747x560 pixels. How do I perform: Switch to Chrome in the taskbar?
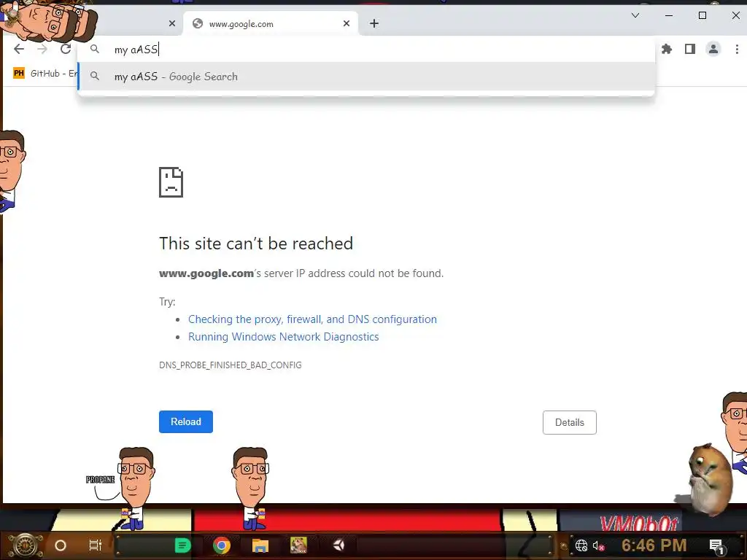pos(222,545)
